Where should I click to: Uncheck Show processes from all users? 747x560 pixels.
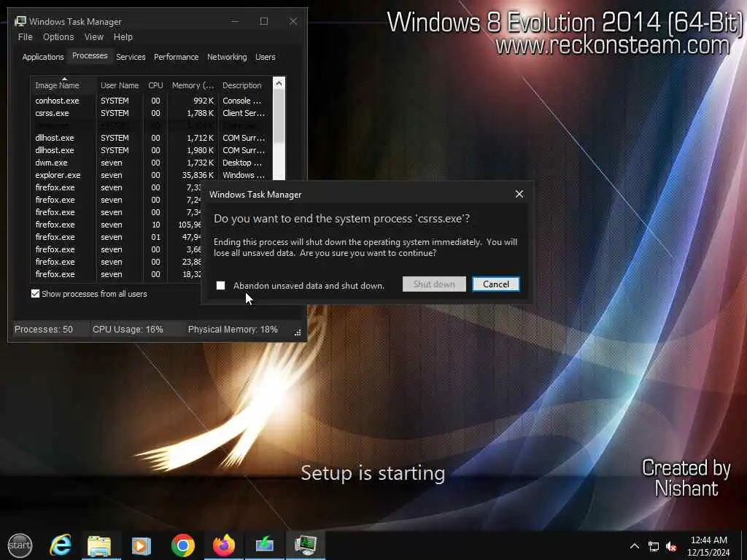tap(35, 293)
